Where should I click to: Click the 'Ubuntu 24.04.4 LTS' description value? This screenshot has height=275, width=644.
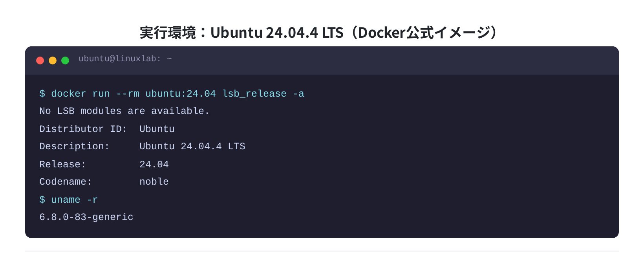192,147
